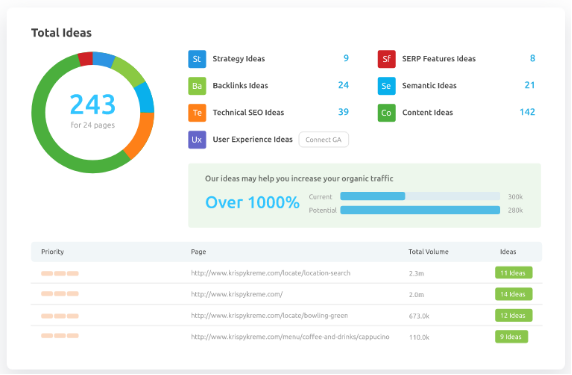Open the 11 Ideas button
The image size is (572, 375).
click(513, 273)
